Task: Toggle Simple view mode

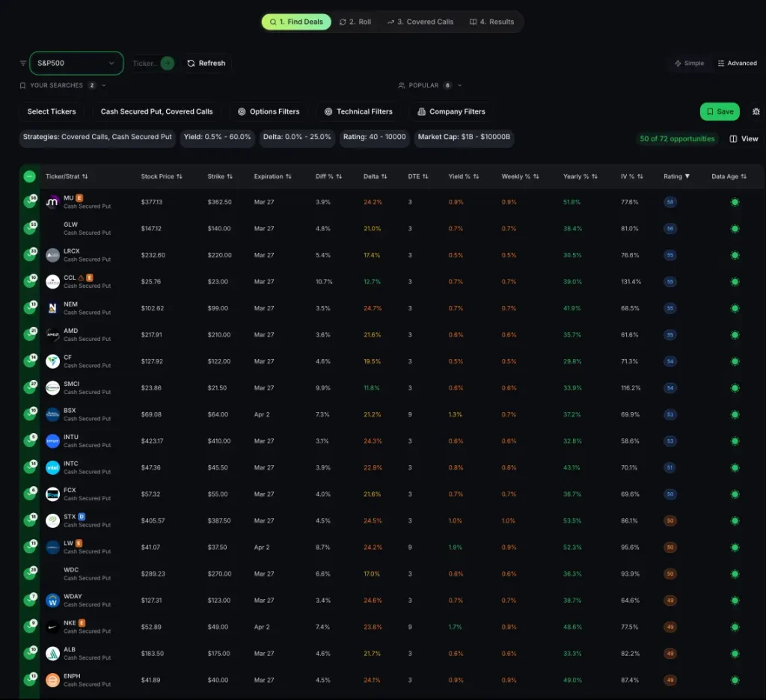Action: click(x=689, y=63)
